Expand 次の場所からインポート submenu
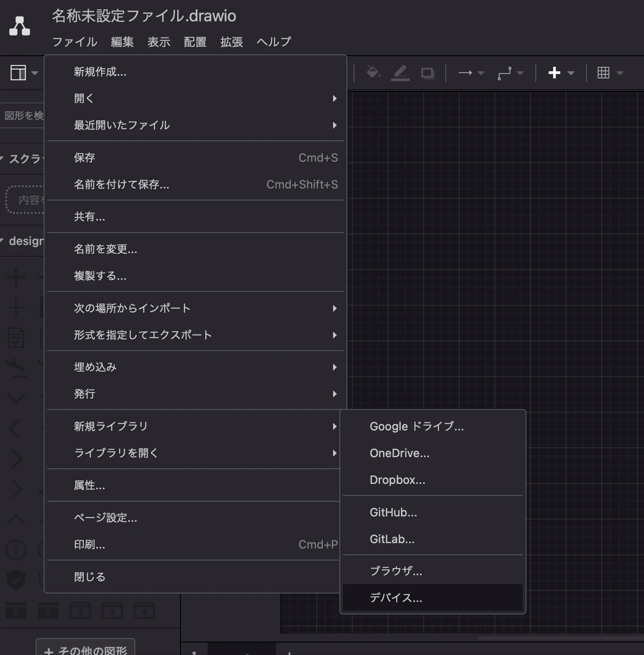 196,308
